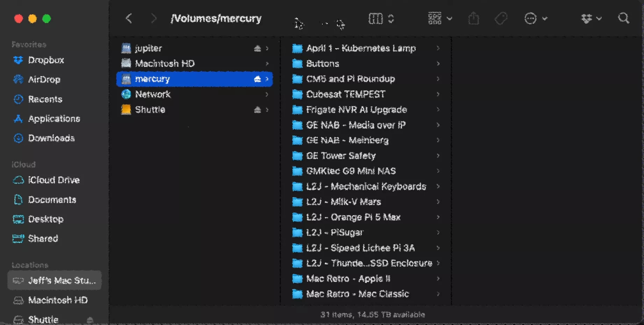Open the Dropbox toolbar dropdown
Viewport: 644px width, 325px height.
pyautogui.click(x=591, y=19)
